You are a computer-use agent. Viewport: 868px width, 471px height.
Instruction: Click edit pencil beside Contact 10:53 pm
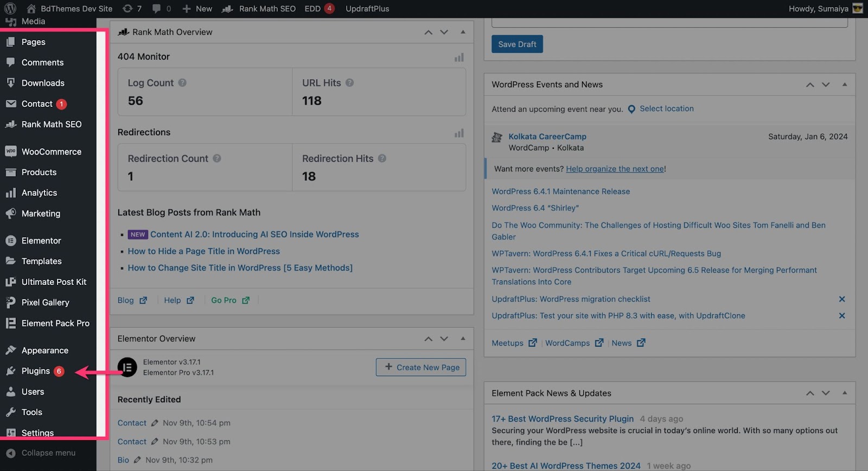[x=155, y=442]
